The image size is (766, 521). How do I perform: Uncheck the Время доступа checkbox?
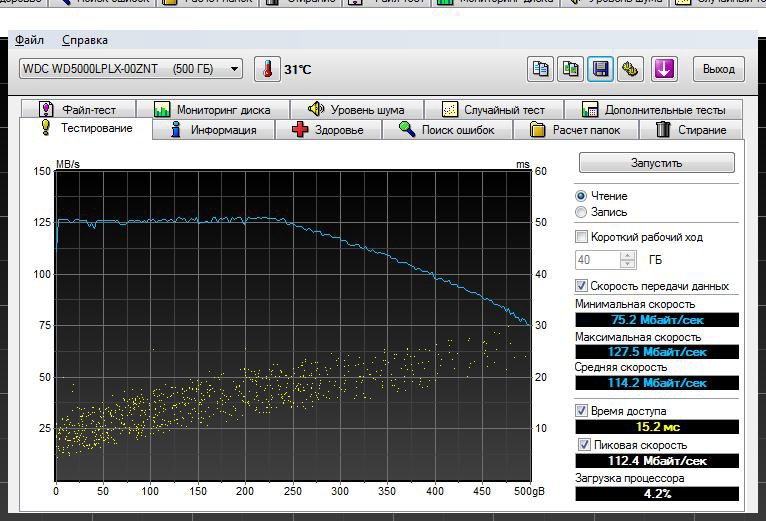point(582,411)
